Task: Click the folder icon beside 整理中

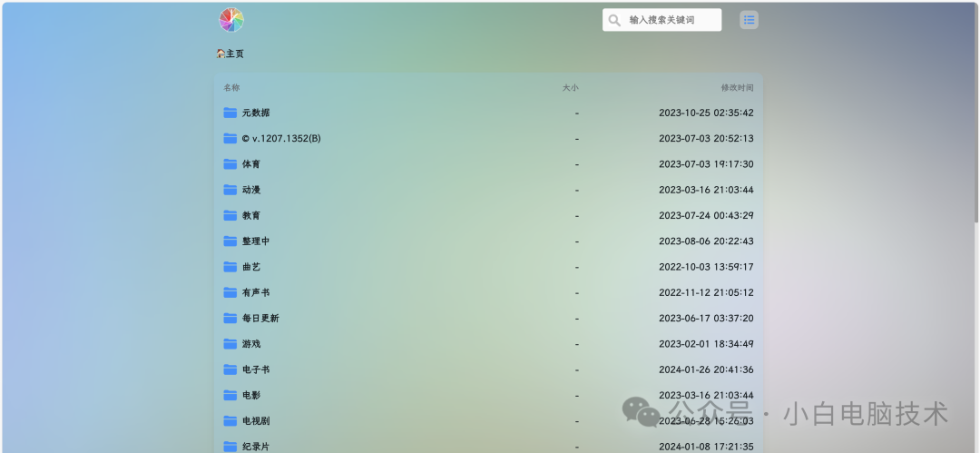Action: (x=230, y=241)
